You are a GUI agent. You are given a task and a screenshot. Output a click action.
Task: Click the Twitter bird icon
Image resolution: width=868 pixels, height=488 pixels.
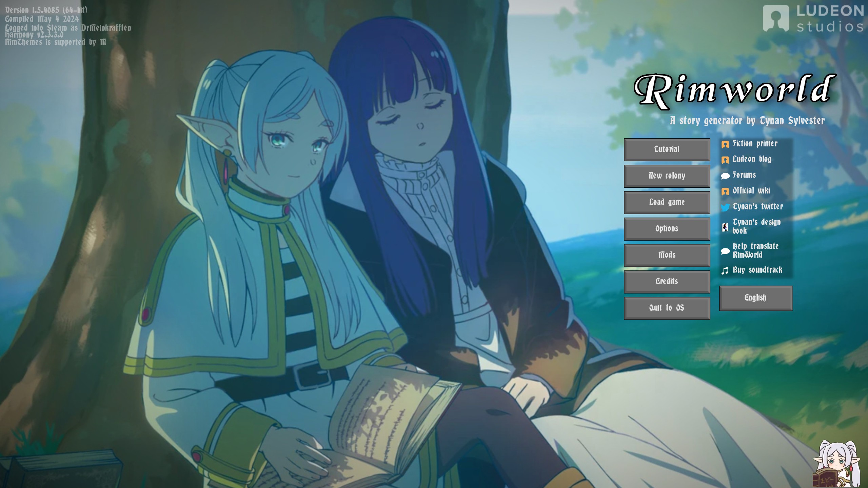[x=725, y=207]
